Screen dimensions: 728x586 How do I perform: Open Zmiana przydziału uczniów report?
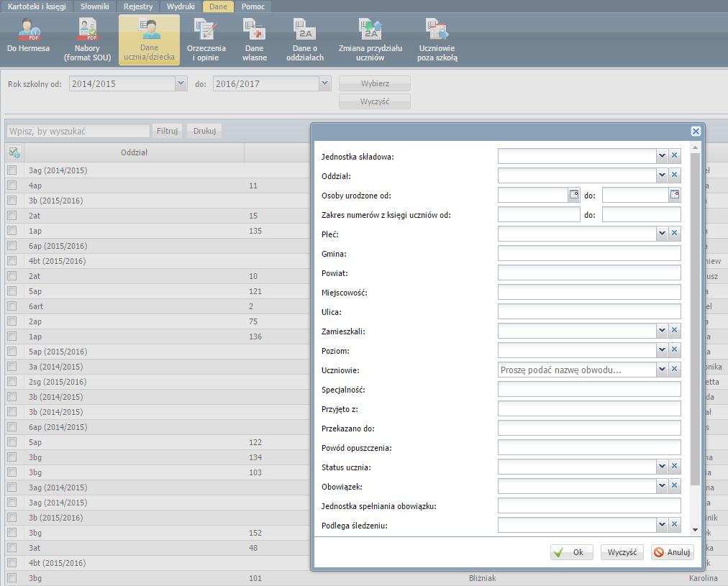point(370,40)
